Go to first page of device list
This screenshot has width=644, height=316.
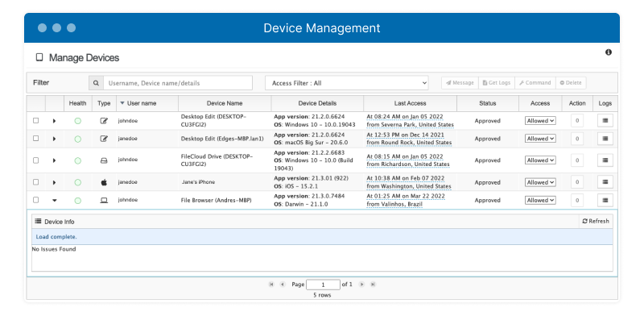pyautogui.click(x=271, y=285)
